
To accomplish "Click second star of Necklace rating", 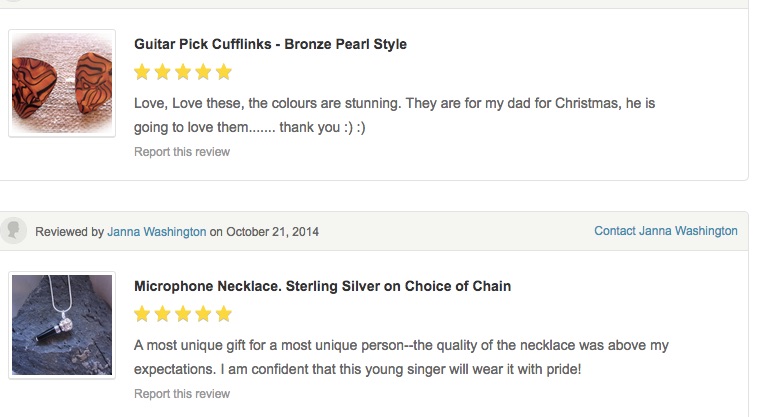I will [162, 314].
